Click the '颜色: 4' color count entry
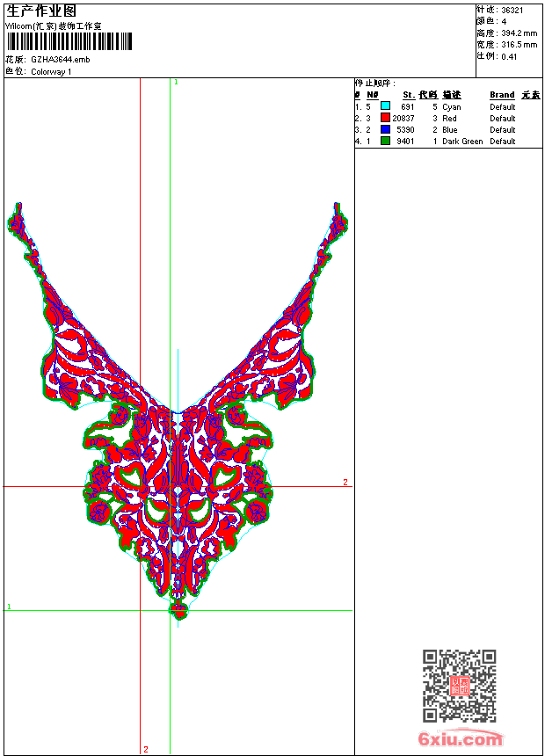This screenshot has height=756, width=545. pyautogui.click(x=492, y=22)
